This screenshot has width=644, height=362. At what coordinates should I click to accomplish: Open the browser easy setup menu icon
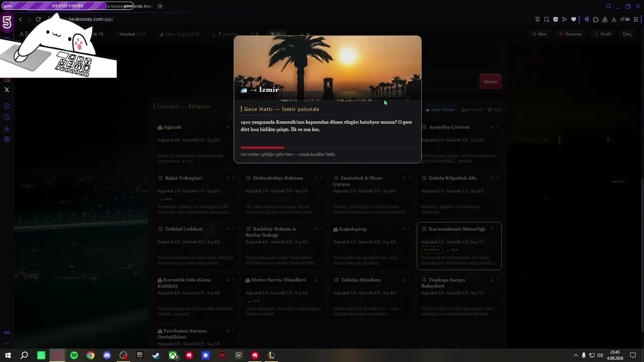pyautogui.click(x=635, y=19)
